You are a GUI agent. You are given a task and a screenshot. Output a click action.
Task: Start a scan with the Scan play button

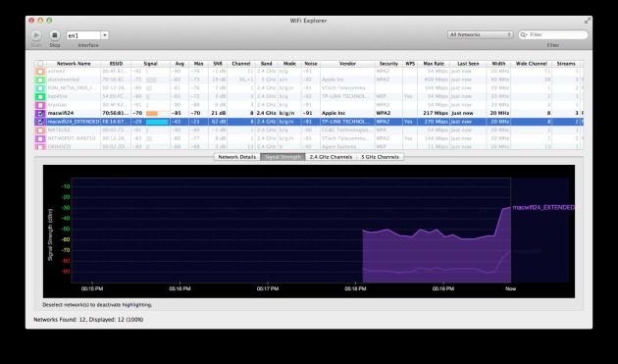click(x=36, y=35)
